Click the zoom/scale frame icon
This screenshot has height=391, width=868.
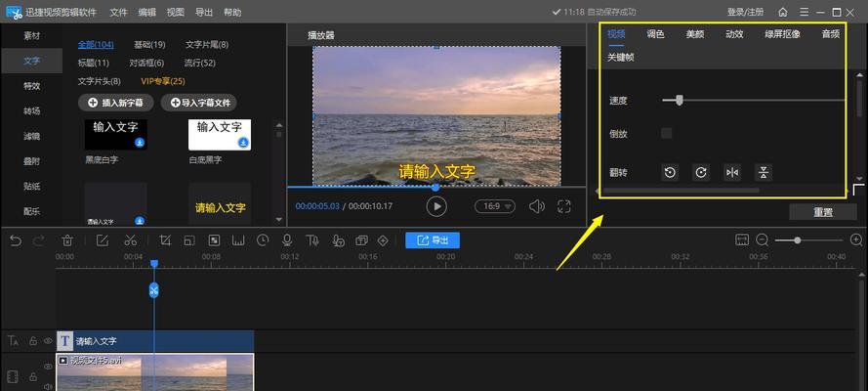(189, 240)
